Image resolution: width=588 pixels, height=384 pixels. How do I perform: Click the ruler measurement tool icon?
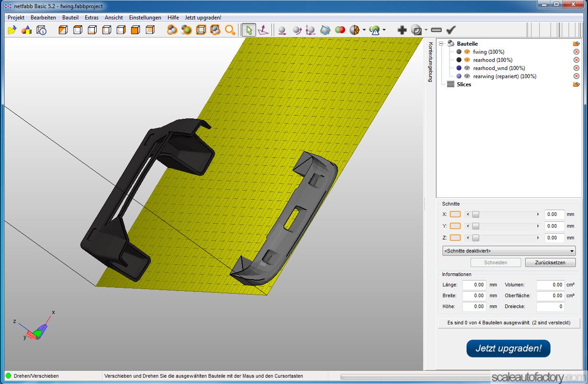pos(436,30)
